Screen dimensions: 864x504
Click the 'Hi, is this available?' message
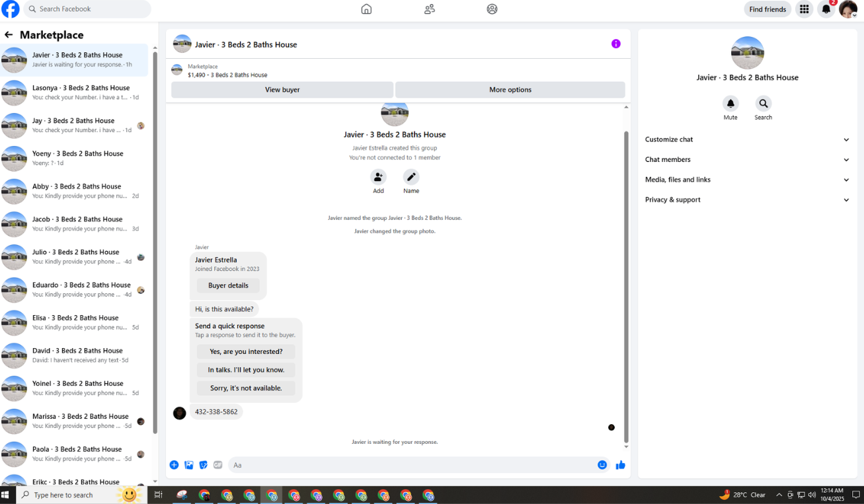click(224, 309)
